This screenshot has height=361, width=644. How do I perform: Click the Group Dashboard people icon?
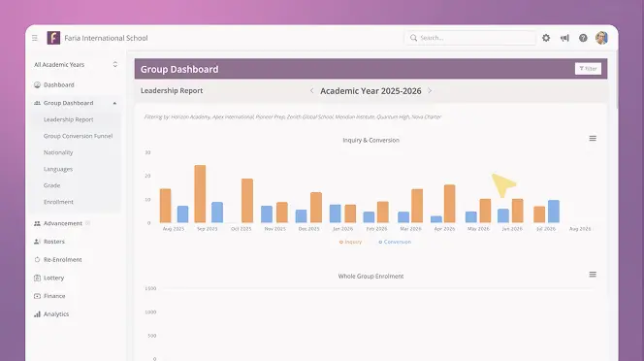[x=37, y=103]
